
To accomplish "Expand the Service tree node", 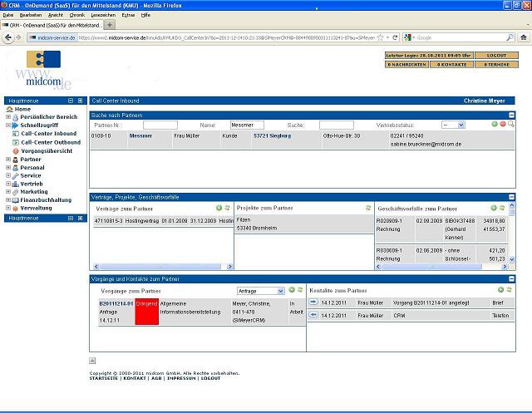I will [8, 175].
